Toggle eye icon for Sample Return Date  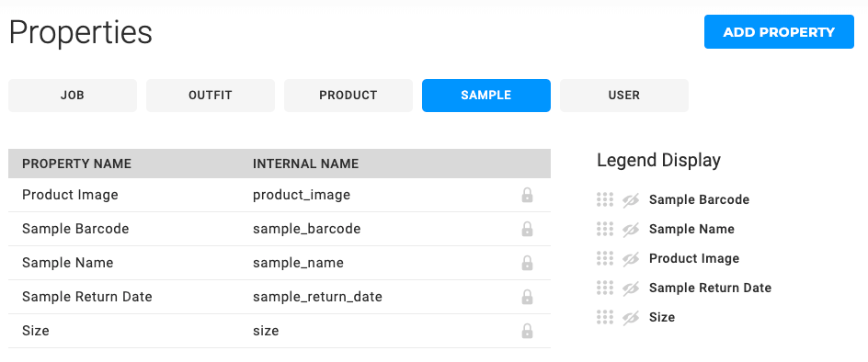(631, 288)
